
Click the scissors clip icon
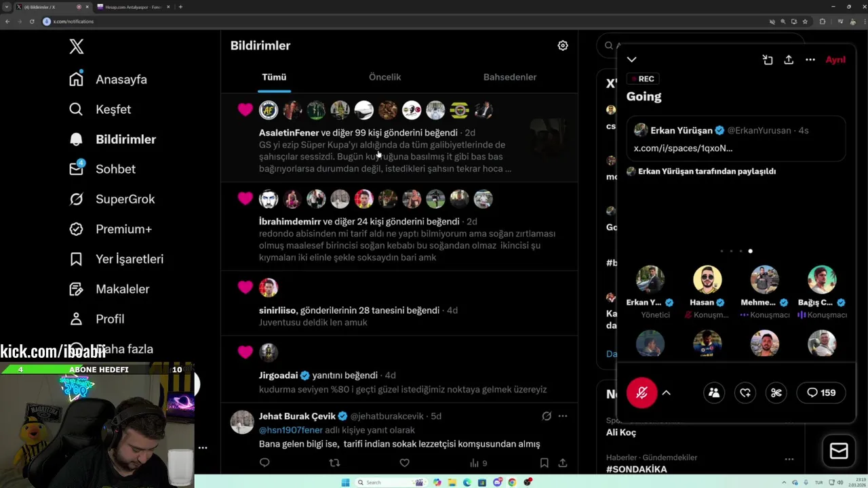(776, 392)
